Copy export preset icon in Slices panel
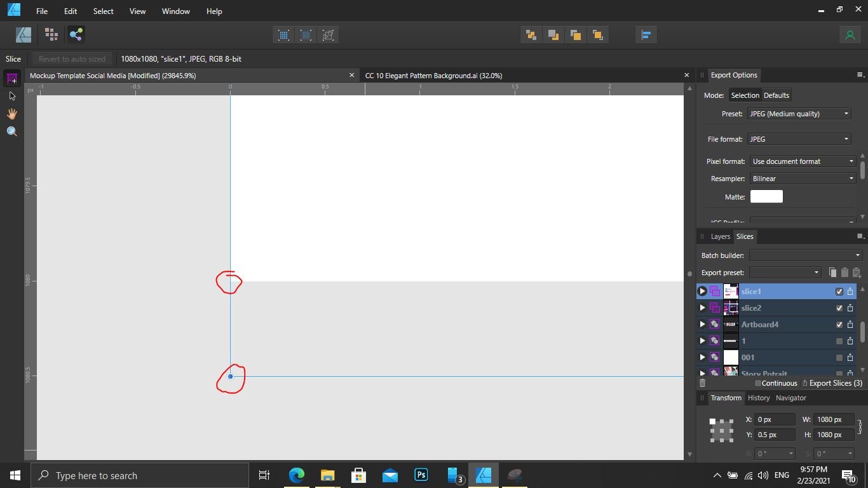Image resolution: width=868 pixels, height=488 pixels. pyautogui.click(x=832, y=273)
